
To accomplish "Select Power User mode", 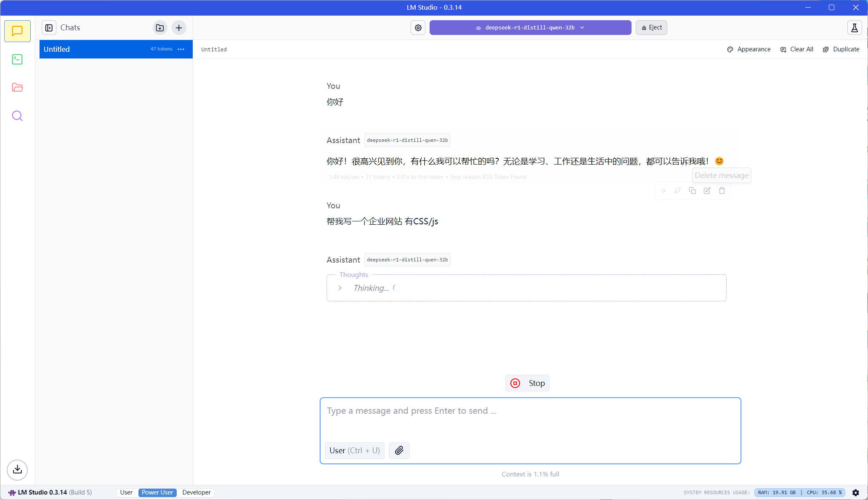I will point(157,492).
